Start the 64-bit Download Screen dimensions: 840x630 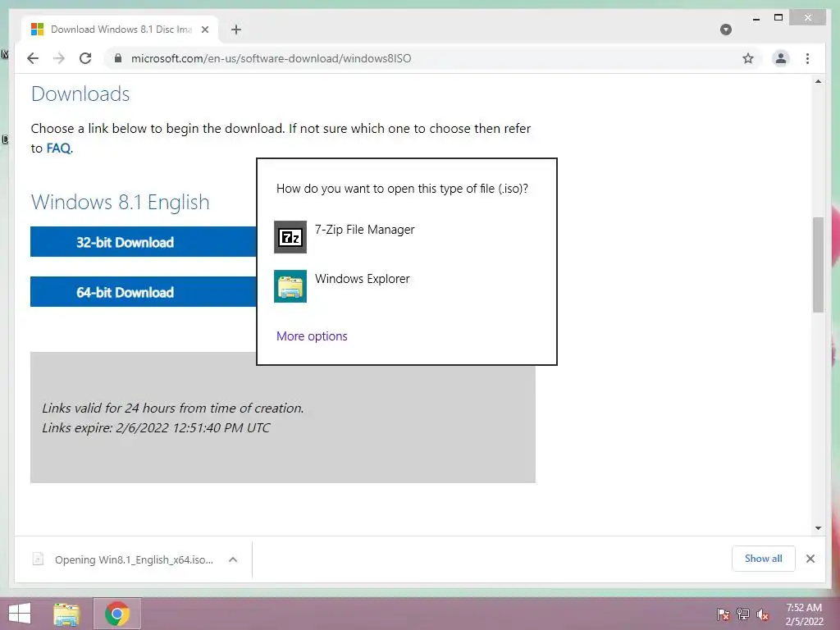point(143,292)
